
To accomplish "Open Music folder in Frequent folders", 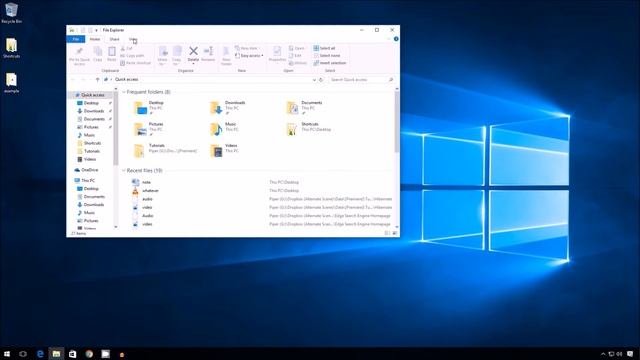I will coord(224,129).
